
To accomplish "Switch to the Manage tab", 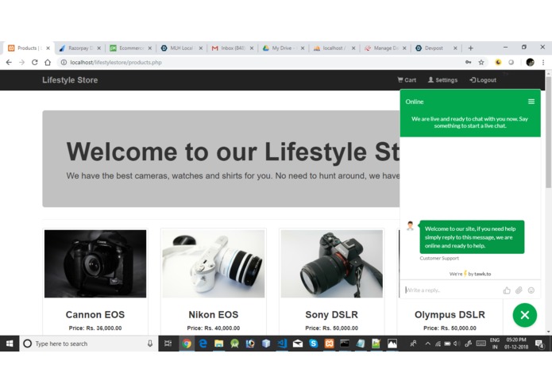I will coord(384,48).
